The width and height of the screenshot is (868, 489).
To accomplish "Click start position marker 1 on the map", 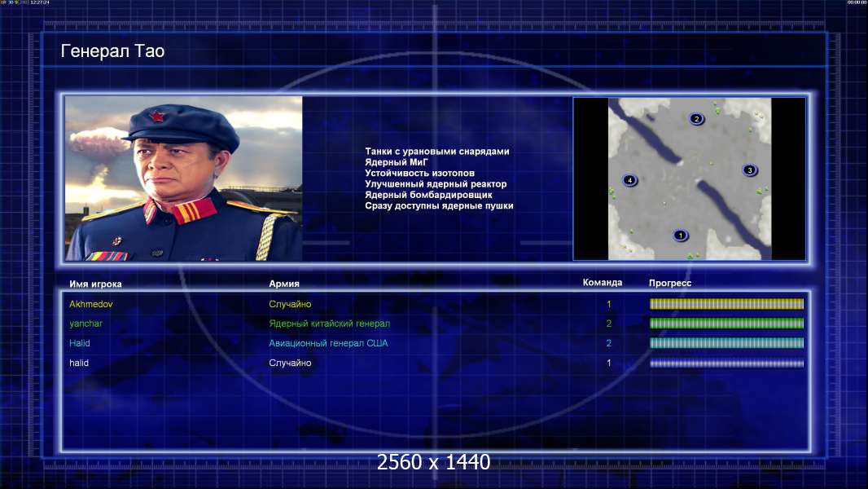I will click(681, 236).
